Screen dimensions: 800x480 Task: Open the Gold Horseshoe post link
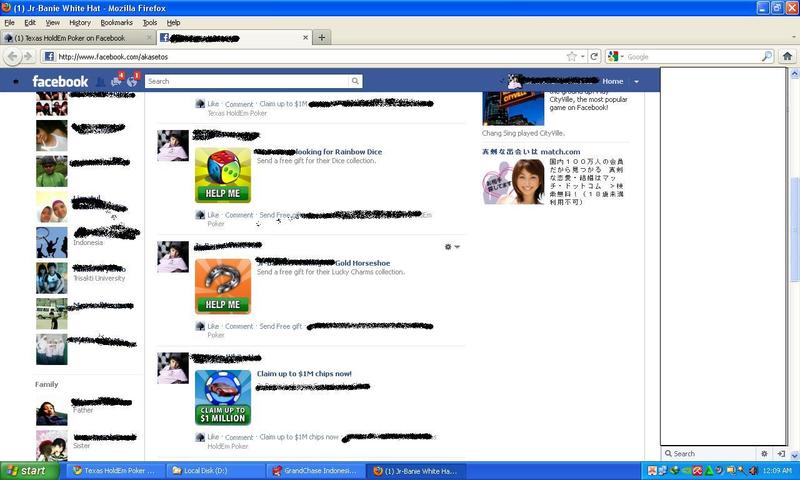362,263
